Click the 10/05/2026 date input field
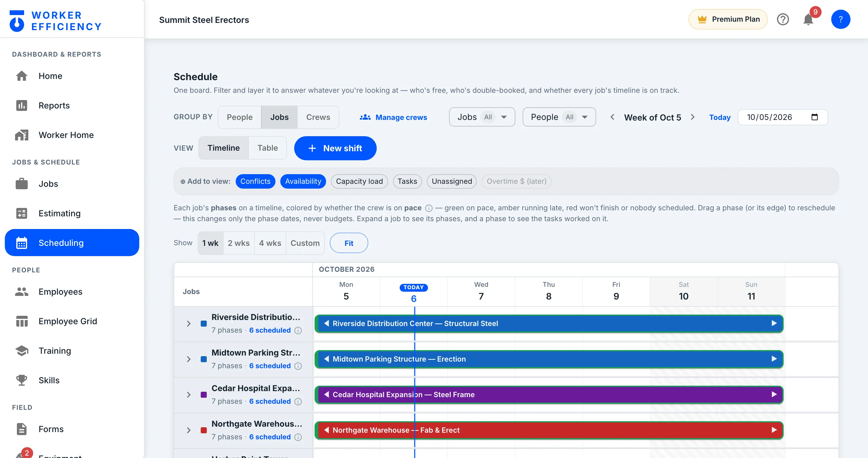This screenshot has width=868, height=458. 782,117
